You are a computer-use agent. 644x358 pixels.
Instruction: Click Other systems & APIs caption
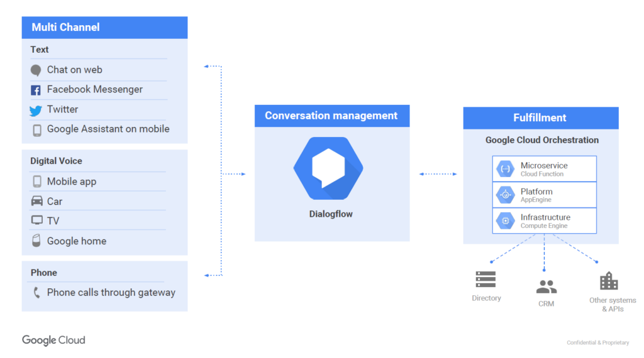[613, 305]
